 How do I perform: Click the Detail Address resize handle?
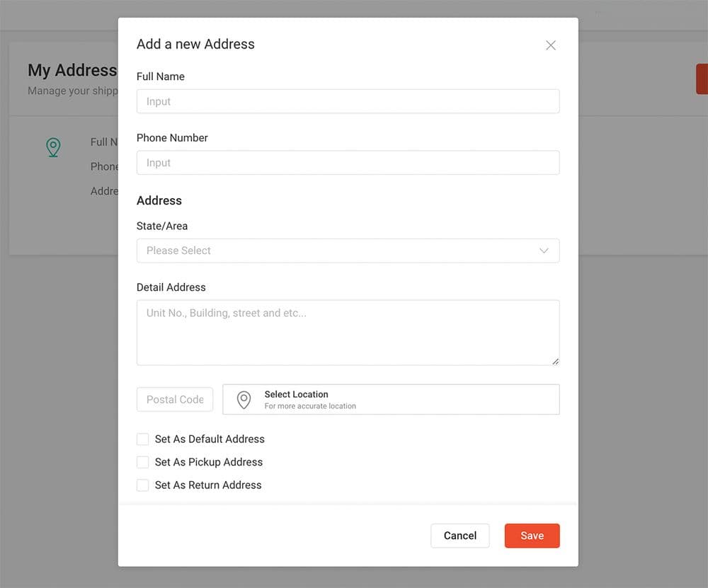point(555,361)
